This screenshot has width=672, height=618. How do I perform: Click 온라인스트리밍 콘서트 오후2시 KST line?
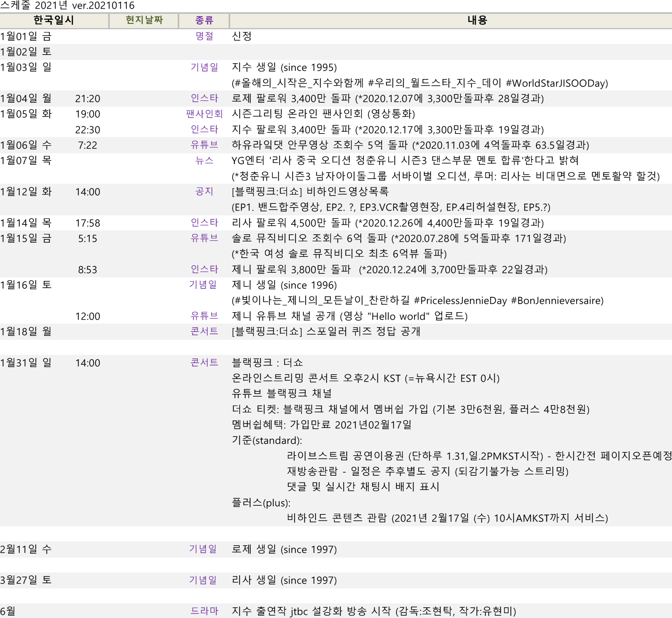[366, 378]
